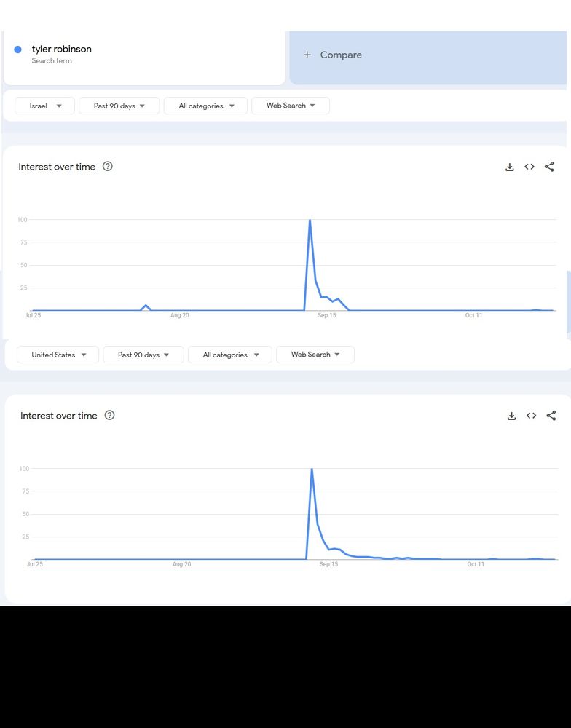The width and height of the screenshot is (571, 728).
Task: Click blue dot next to tyler robinson
Action: pos(17,50)
